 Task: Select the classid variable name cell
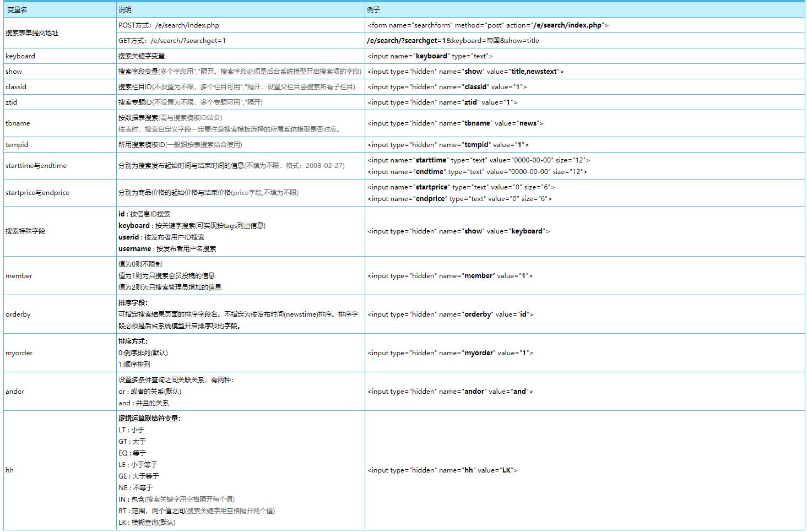(x=16, y=87)
